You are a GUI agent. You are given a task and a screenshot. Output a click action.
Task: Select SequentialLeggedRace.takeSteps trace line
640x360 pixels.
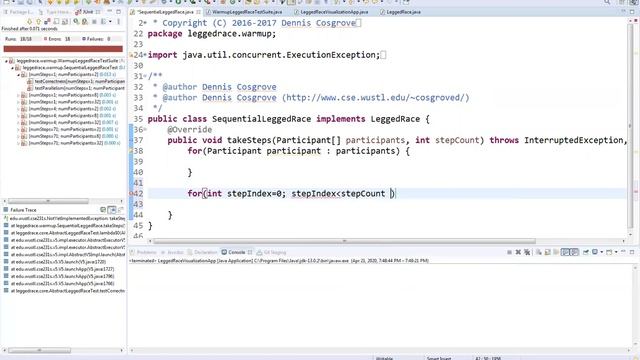[x=64, y=226]
